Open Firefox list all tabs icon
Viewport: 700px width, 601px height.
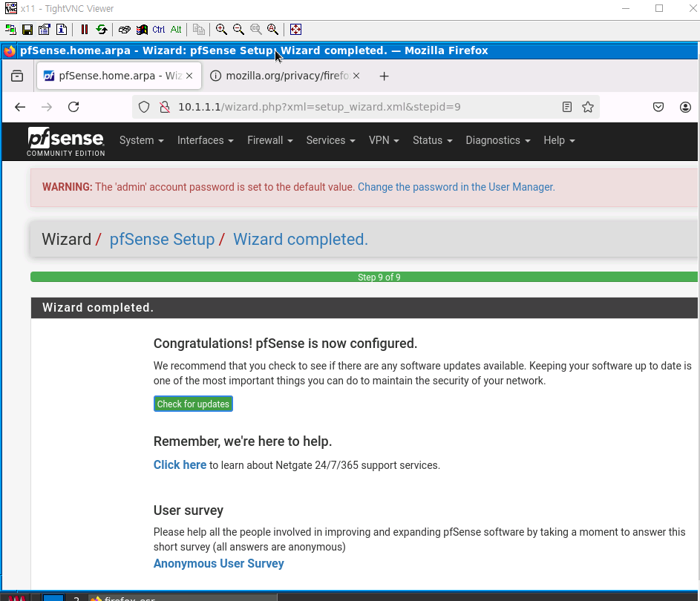coord(17,76)
